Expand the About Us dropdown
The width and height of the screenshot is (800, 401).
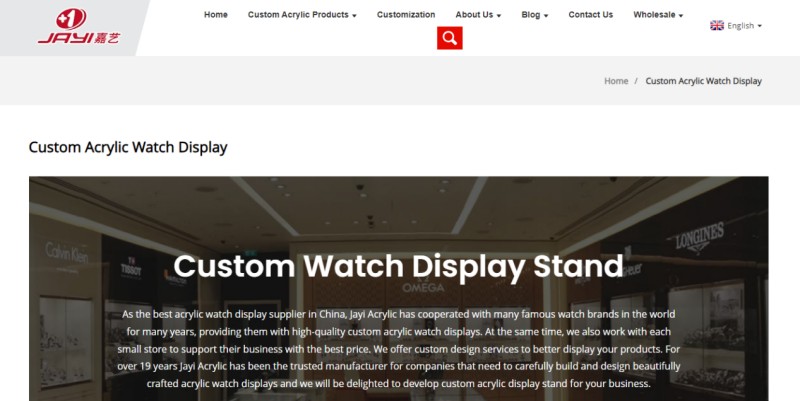[x=478, y=15]
